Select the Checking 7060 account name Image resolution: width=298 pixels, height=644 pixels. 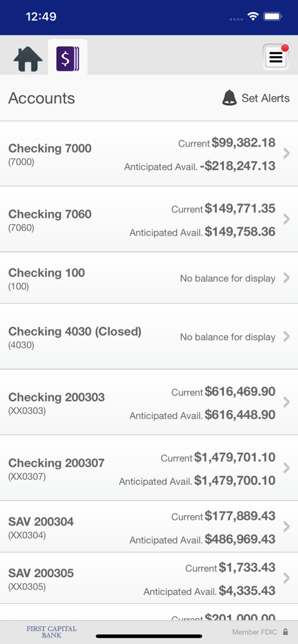50,214
